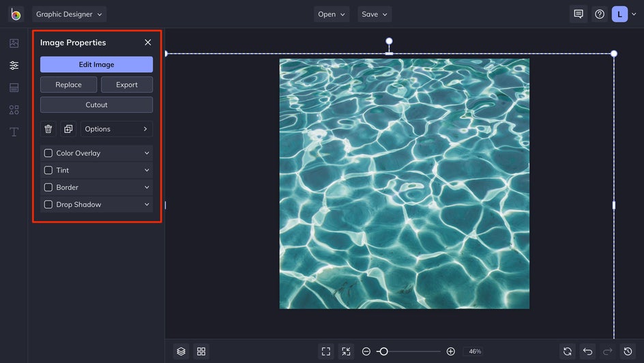This screenshot has height=363, width=644.
Task: Click the Replace button
Action: tap(69, 85)
